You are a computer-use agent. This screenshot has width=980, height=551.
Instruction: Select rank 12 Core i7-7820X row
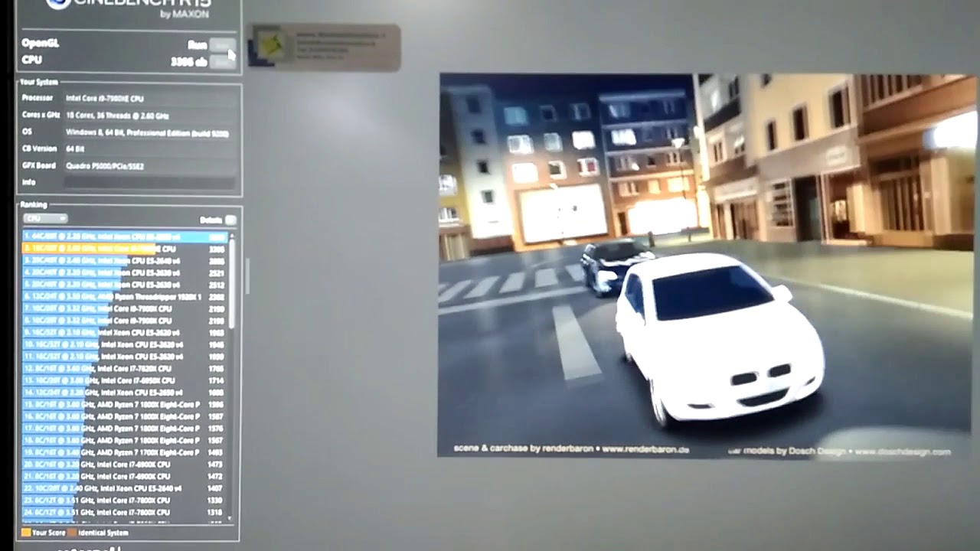(x=125, y=368)
